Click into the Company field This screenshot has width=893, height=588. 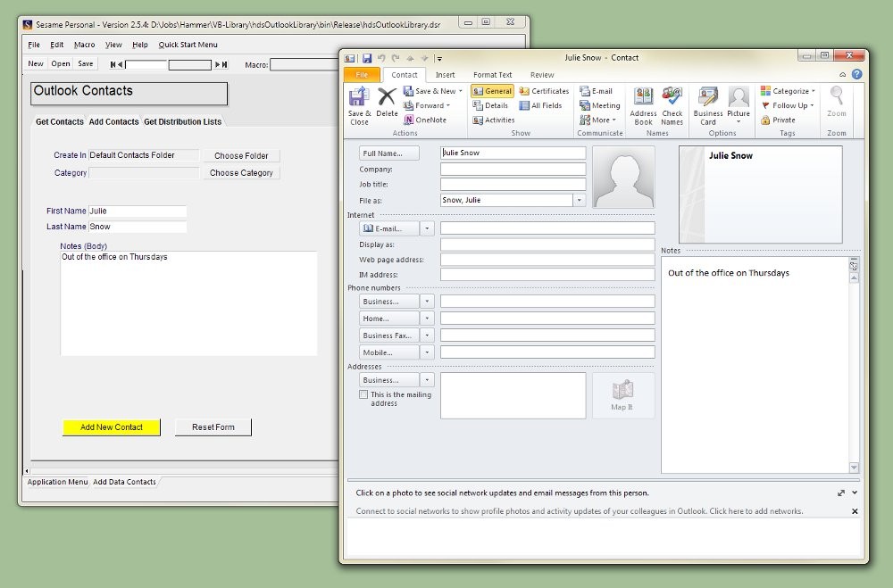[x=513, y=169]
